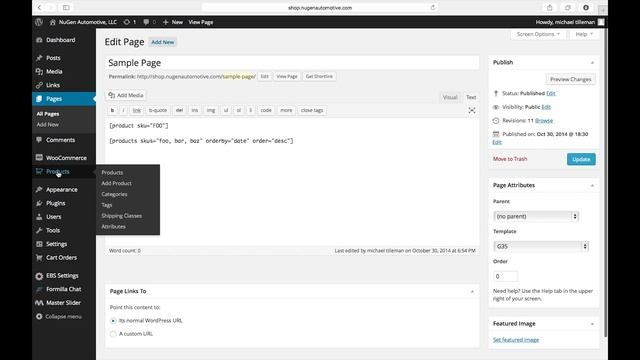Image resolution: width=640 pixels, height=360 pixels.
Task: Click Add New button beside Edit Page
Action: tap(162, 42)
